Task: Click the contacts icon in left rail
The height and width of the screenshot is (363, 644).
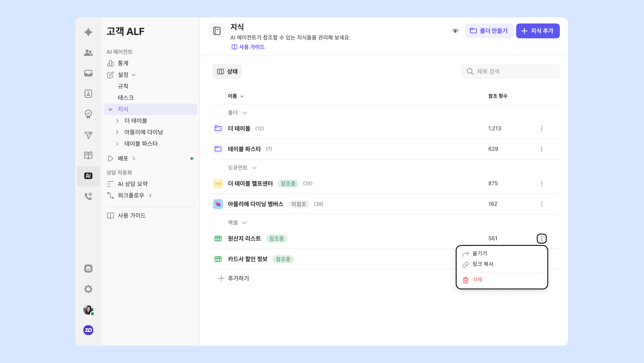Action: (x=88, y=94)
